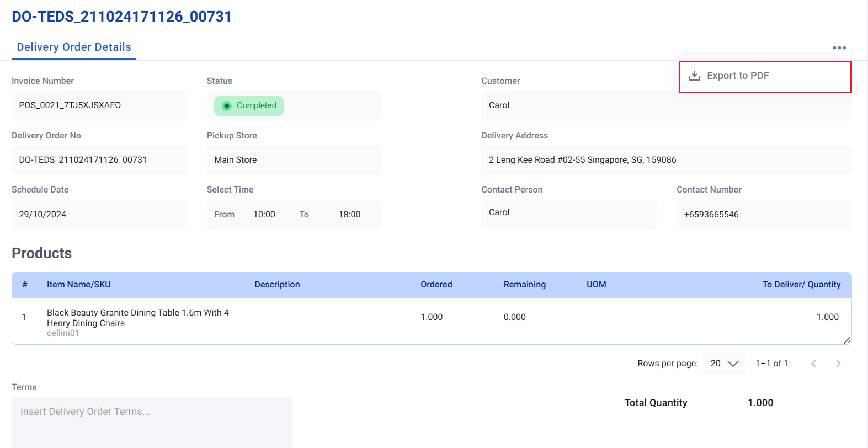Click the Invoice Number field
868x448 pixels.
tap(99, 105)
